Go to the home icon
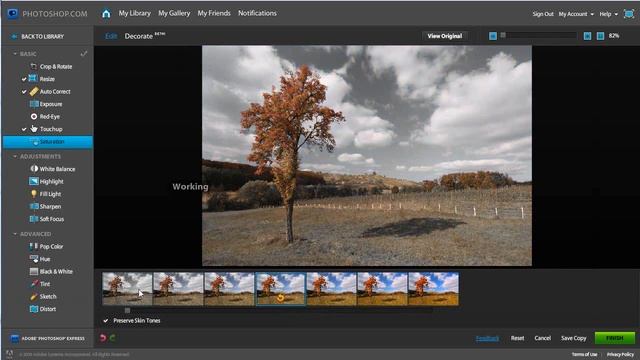This screenshot has width=640, height=360. 106,13
